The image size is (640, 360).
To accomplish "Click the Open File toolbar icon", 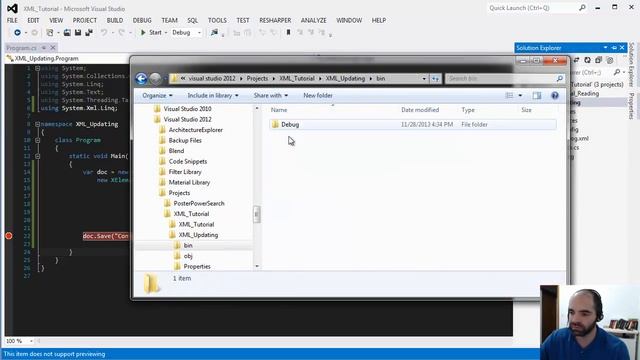I will point(67,33).
